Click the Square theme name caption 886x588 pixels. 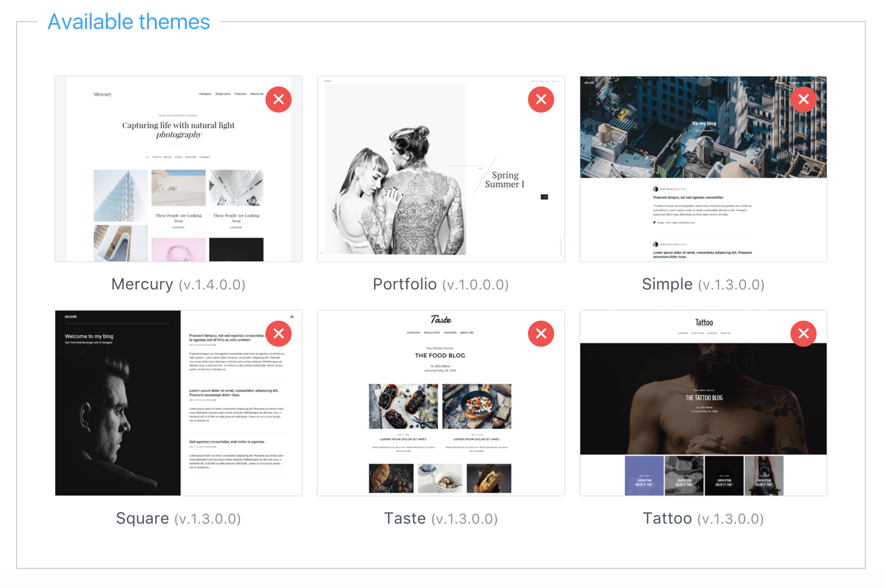[142, 519]
